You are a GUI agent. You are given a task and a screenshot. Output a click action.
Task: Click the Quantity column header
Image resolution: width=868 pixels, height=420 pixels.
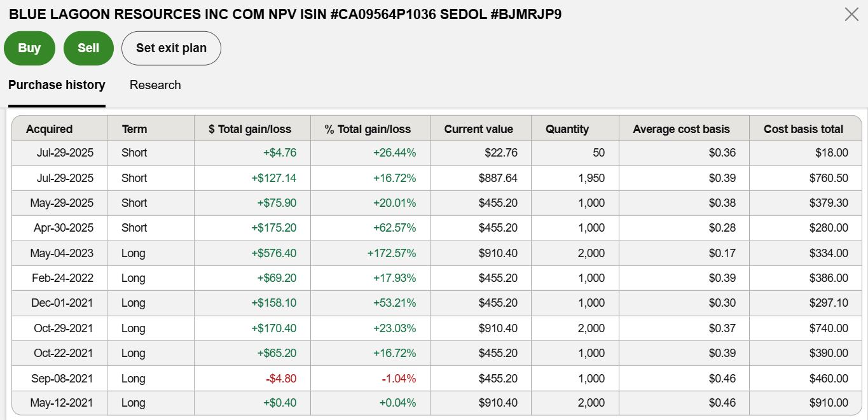click(567, 129)
